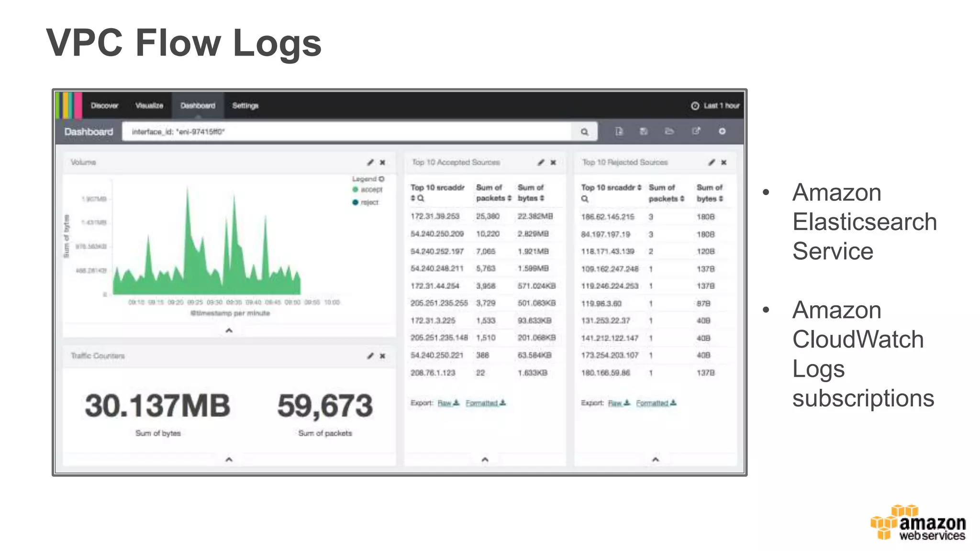Save the dashboard using the disk icon
This screenshot has width=980, height=551.
[644, 131]
